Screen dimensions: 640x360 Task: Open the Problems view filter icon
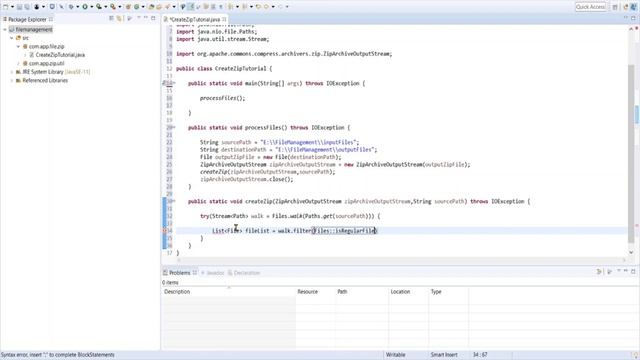(x=599, y=271)
